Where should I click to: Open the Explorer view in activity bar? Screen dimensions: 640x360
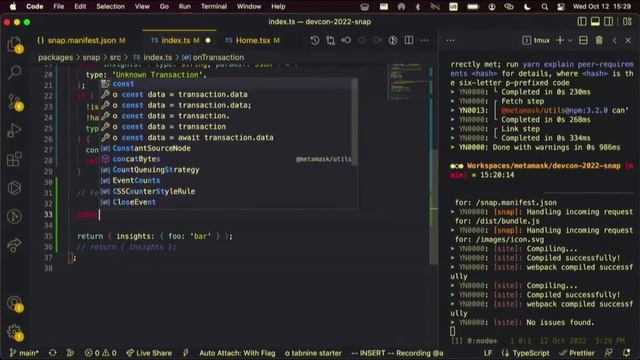tap(15, 44)
